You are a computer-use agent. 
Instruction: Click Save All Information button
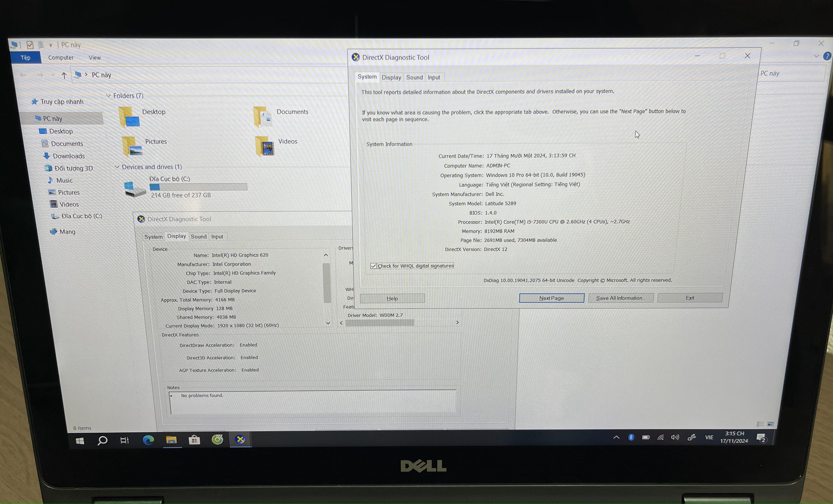tap(621, 298)
